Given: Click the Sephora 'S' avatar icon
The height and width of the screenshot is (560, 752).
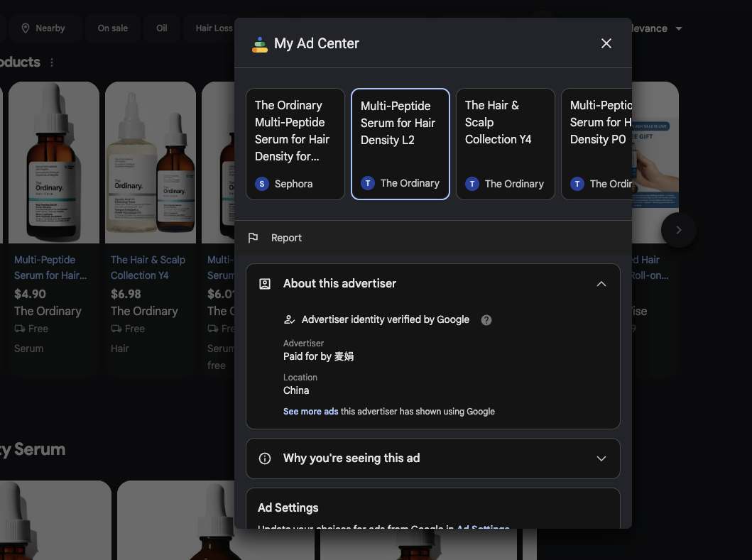Looking at the screenshot, I should [x=262, y=184].
